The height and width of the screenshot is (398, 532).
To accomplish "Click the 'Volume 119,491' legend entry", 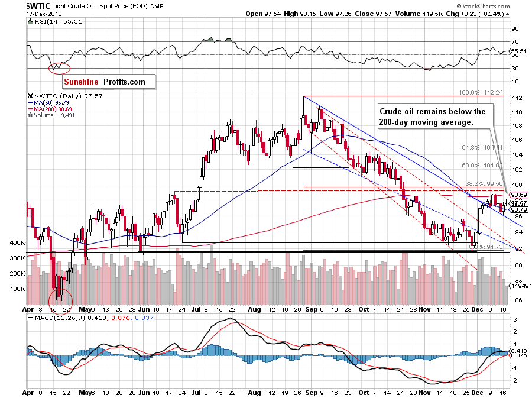I will [x=54, y=115].
